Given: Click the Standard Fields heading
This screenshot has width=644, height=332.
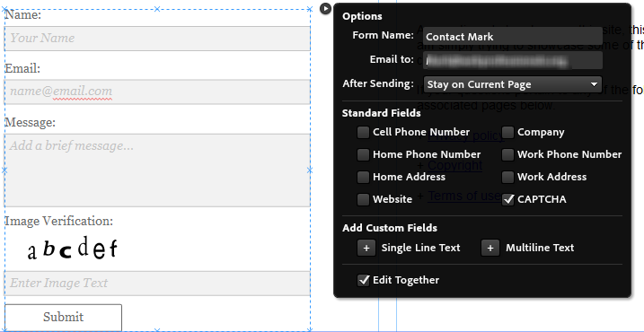Looking at the screenshot, I should [x=381, y=113].
